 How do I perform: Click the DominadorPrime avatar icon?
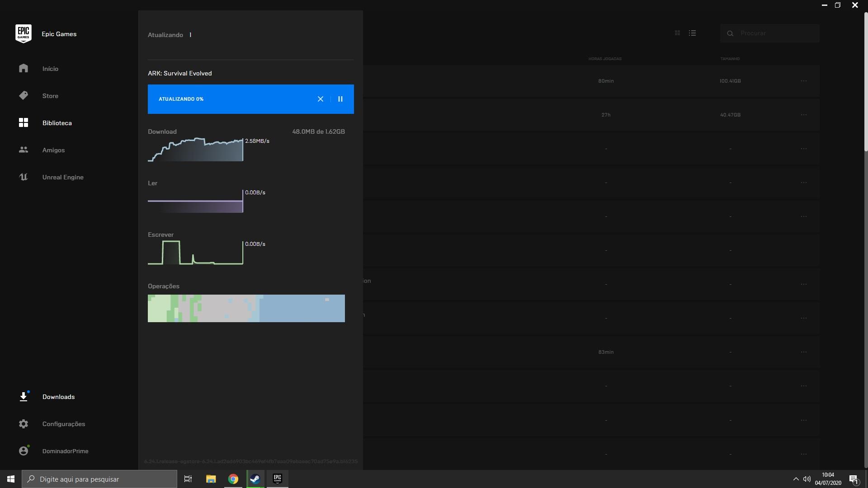[24, 450]
